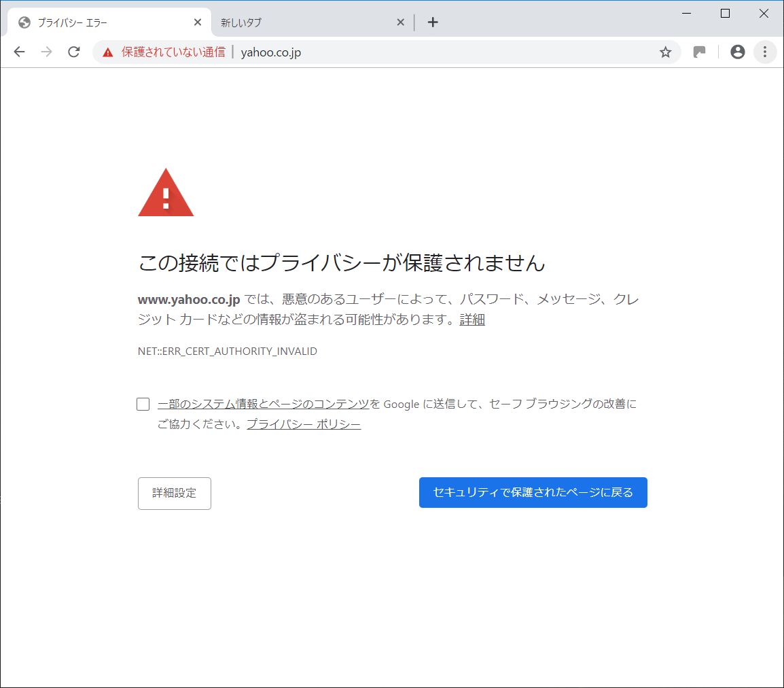The width and height of the screenshot is (784, 688).
Task: Click the www.yahoo.co.jp bold domain text
Action: coord(189,300)
